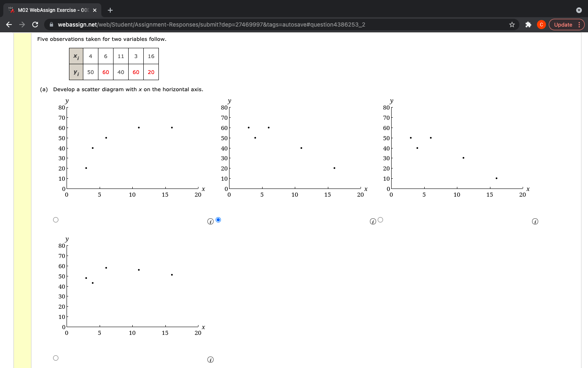This screenshot has height=368, width=588.
Task: Click the bookmark star icon
Action: tap(512, 25)
